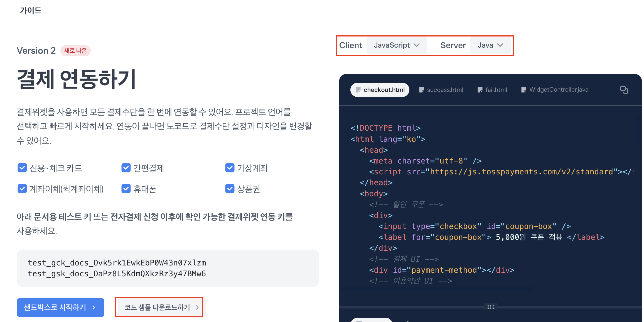Click the checkout.html file icon

(x=358, y=90)
